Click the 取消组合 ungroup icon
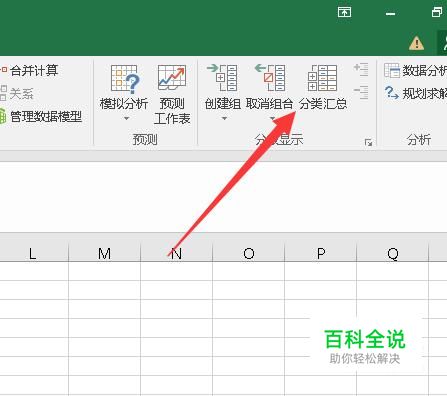 (270, 78)
